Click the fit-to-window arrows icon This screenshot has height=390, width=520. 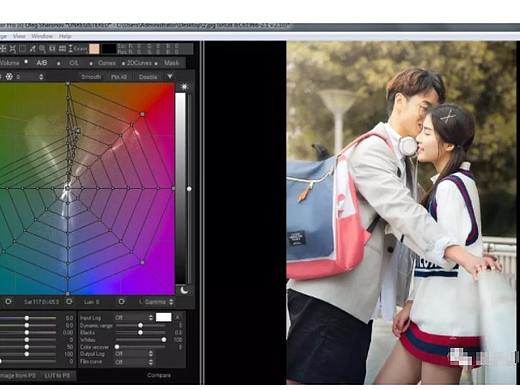tap(12, 49)
